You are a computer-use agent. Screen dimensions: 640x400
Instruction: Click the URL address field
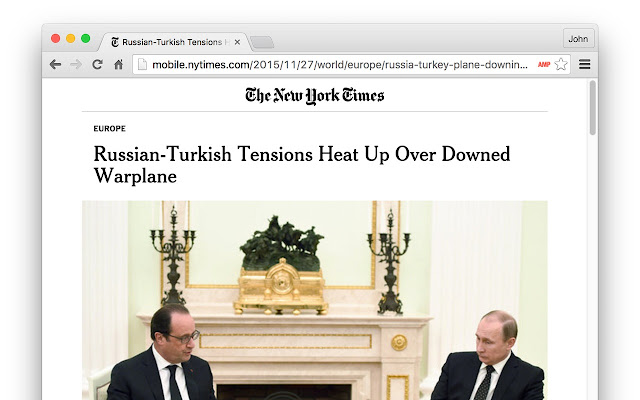339,64
